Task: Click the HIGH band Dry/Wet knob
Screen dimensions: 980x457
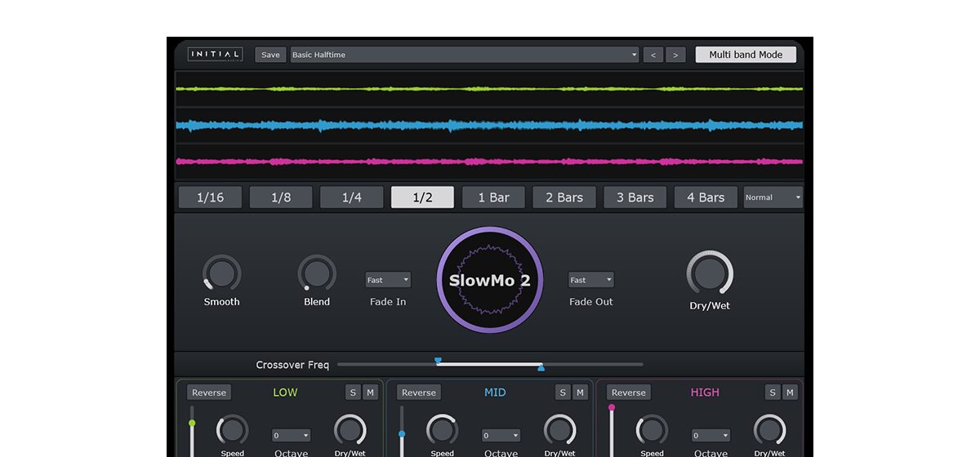Action: [x=769, y=430]
